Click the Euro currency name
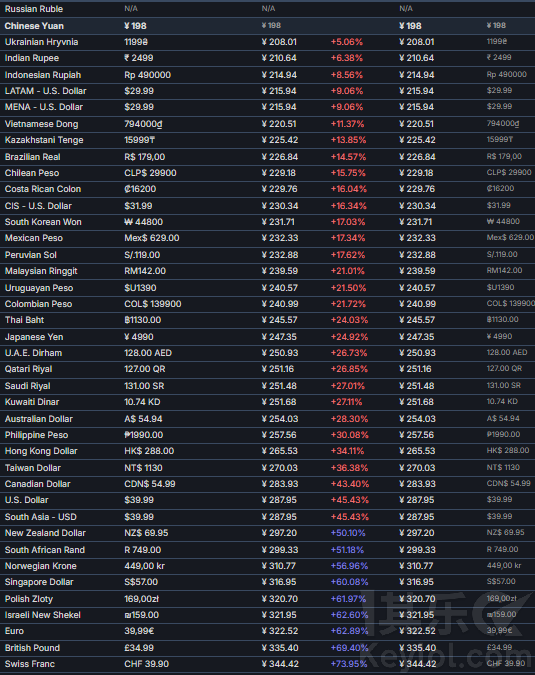Viewport: 535px width, 675px height. (14, 632)
